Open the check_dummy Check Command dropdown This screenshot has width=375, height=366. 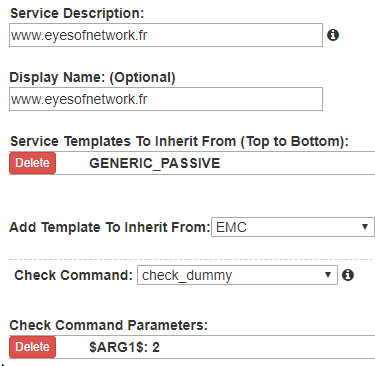[237, 275]
